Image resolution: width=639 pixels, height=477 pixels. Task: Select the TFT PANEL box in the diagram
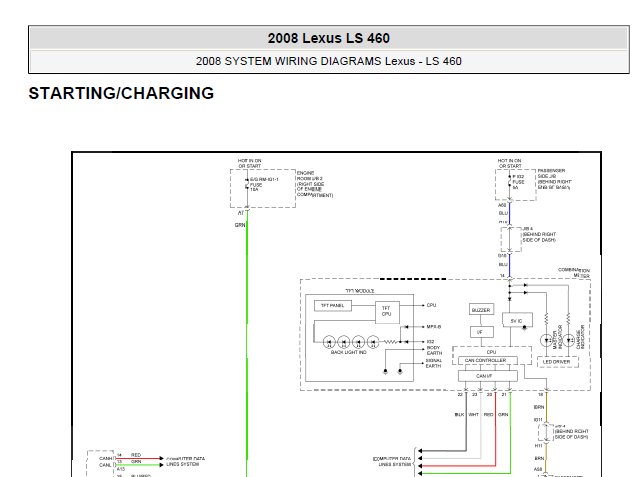tap(333, 305)
